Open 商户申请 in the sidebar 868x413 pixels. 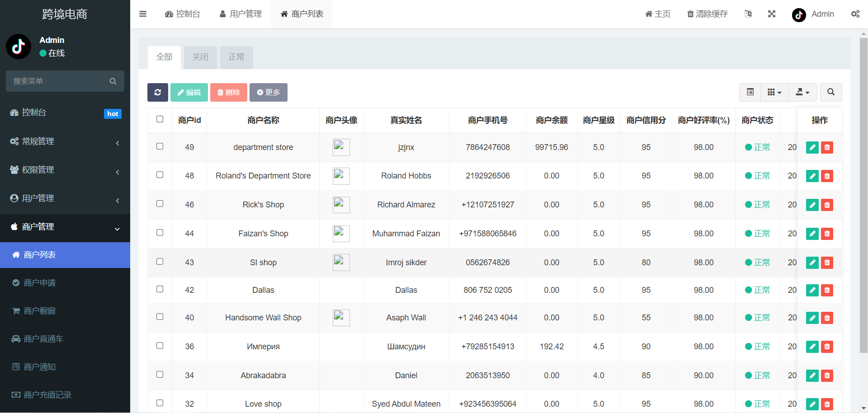(x=40, y=283)
